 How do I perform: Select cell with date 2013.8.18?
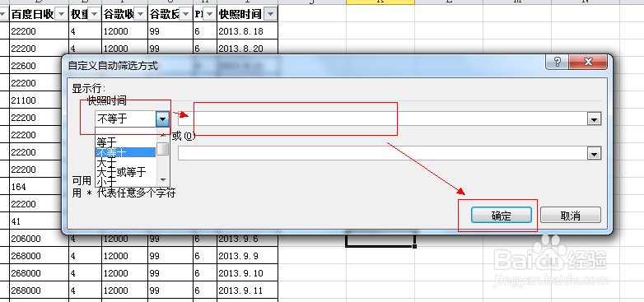pos(247,31)
